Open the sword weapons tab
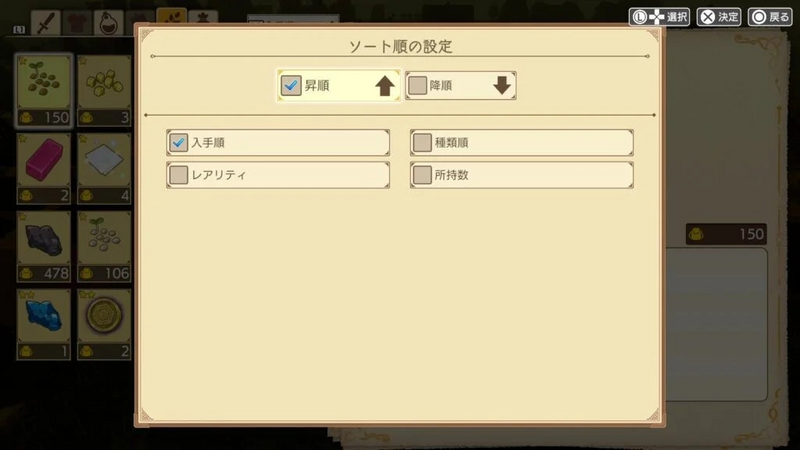 pos(46,23)
